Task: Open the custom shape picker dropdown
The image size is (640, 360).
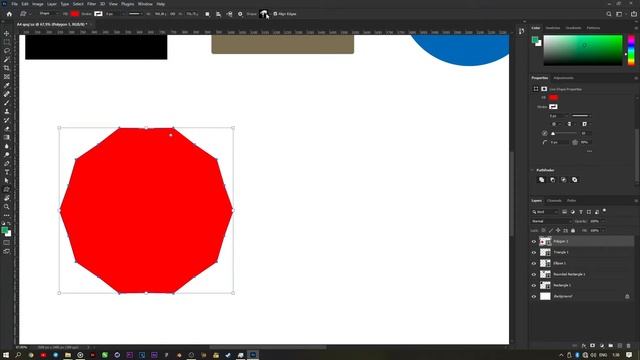Action: coord(264,14)
